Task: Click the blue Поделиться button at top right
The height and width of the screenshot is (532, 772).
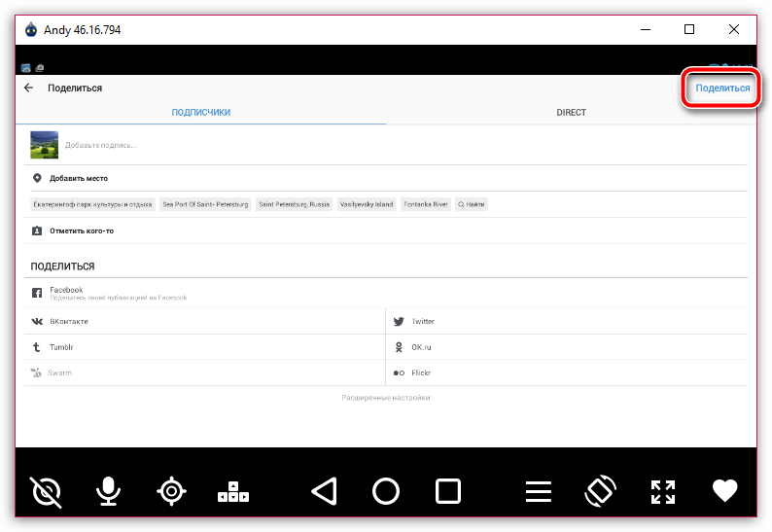Action: pos(722,89)
